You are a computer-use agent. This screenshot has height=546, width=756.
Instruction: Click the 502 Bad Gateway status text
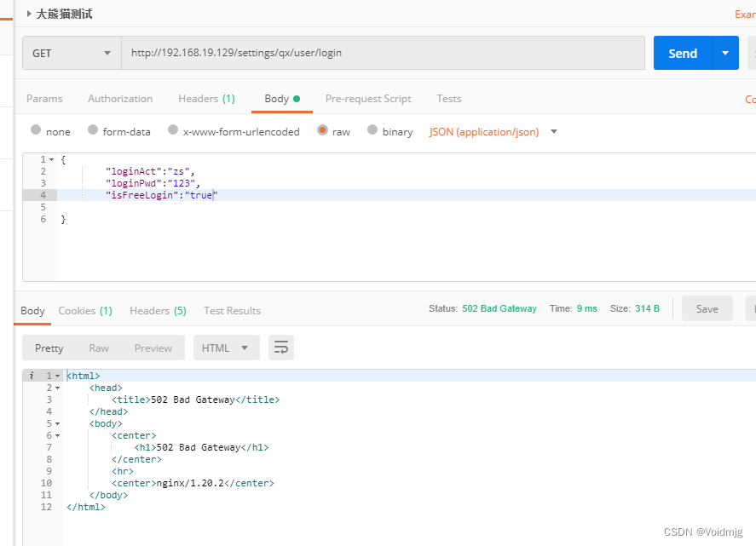tap(499, 308)
